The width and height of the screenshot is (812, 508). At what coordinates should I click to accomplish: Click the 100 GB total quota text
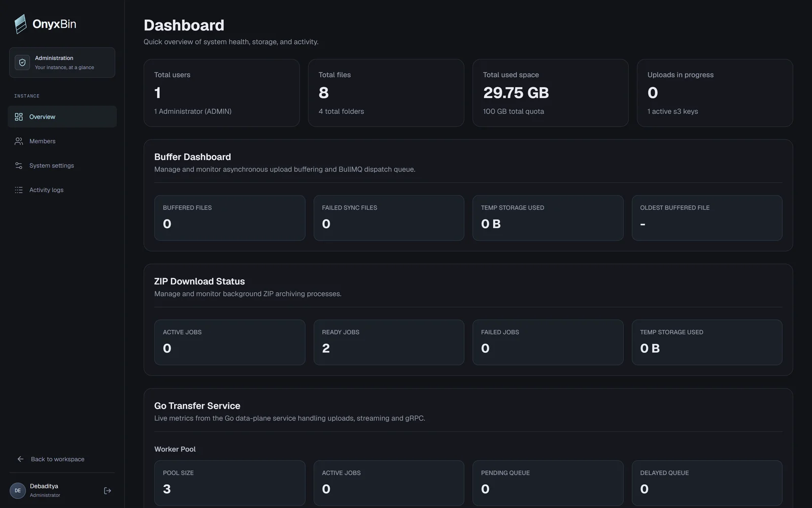(x=514, y=111)
